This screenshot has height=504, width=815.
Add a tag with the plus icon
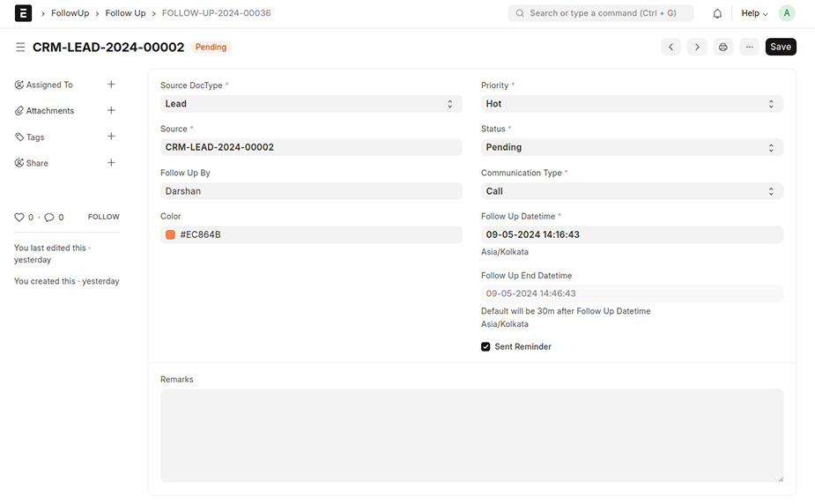[111, 137]
